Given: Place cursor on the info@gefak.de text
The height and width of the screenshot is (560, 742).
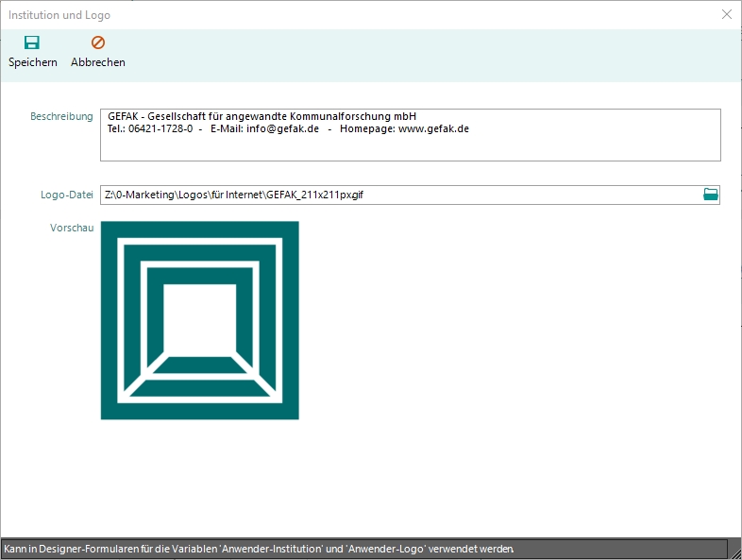Looking at the screenshot, I should pos(282,128).
